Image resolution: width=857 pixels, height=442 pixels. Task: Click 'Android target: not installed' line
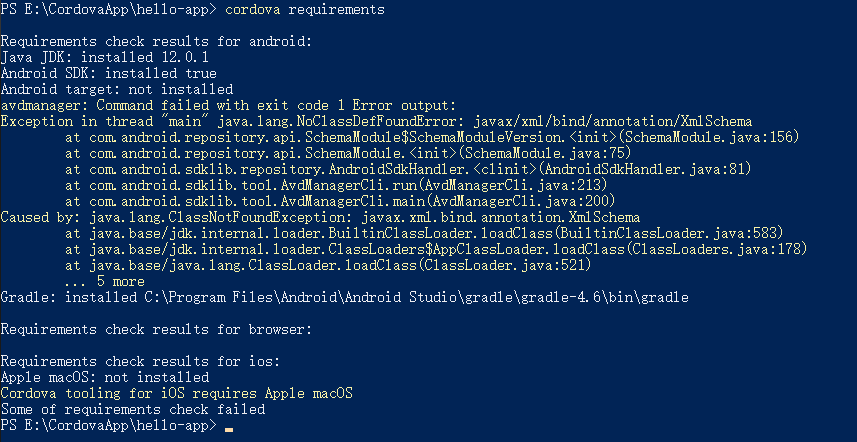(116, 89)
